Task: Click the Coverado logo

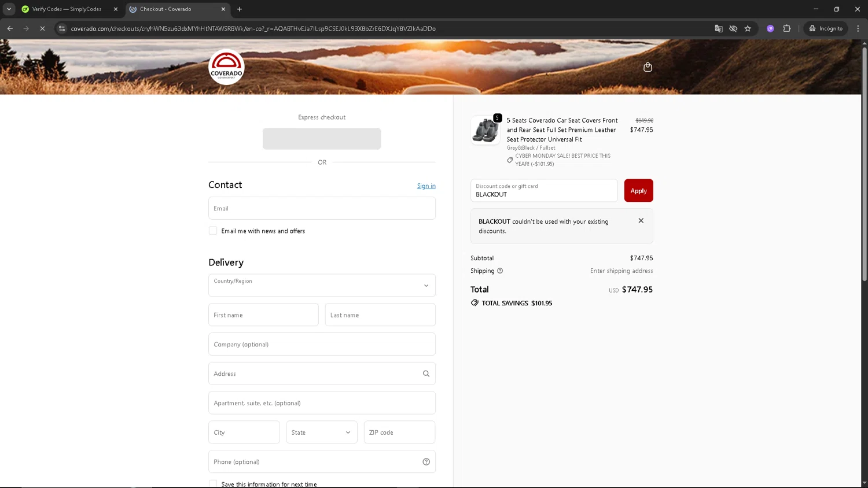Action: [x=226, y=67]
